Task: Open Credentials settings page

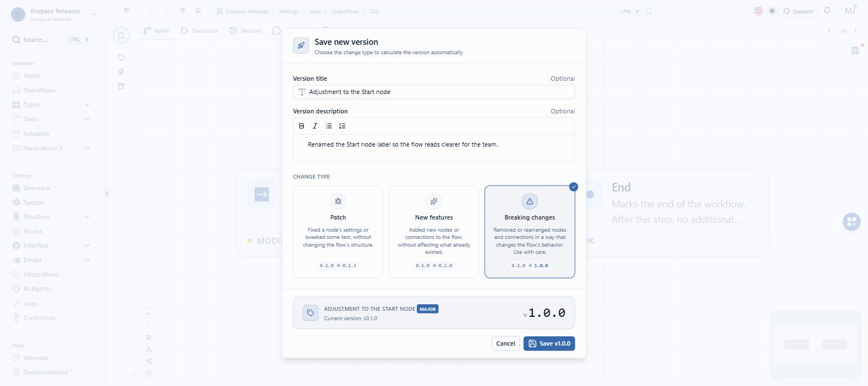Action: [39, 318]
